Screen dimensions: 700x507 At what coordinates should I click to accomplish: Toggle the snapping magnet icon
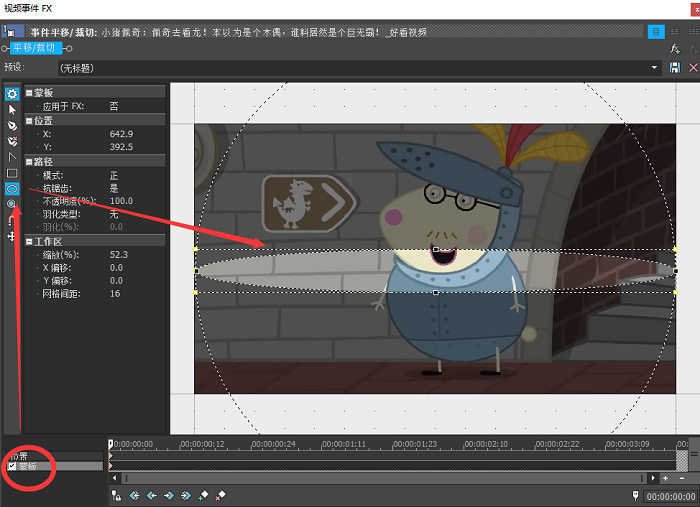tap(12, 220)
